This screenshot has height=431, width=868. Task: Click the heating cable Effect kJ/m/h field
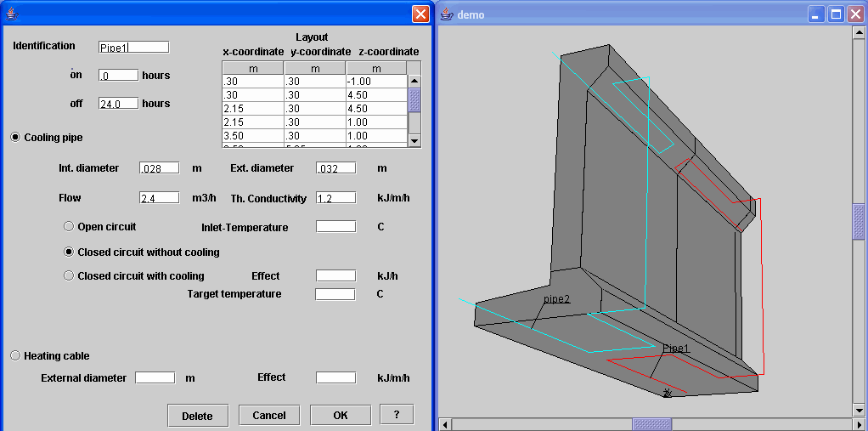point(336,377)
